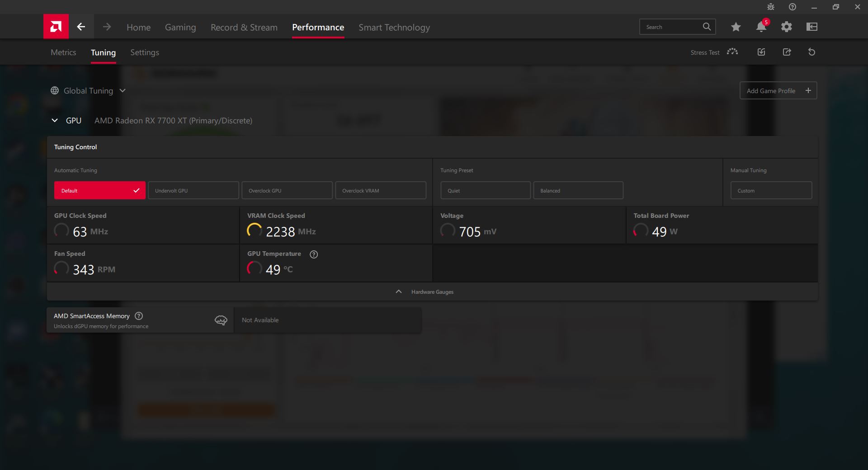The height and width of the screenshot is (470, 868).
Task: Click the Not Available status text
Action: coord(260,320)
